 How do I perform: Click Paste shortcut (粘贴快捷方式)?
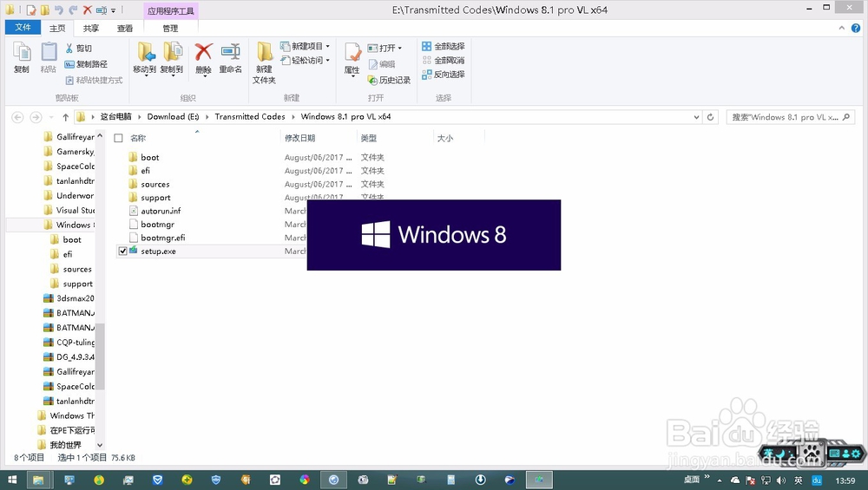pos(94,80)
